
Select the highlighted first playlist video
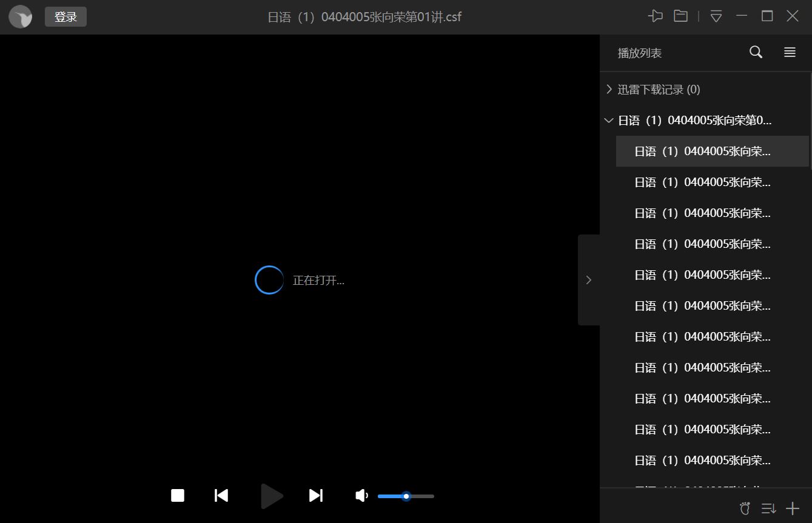coord(702,152)
